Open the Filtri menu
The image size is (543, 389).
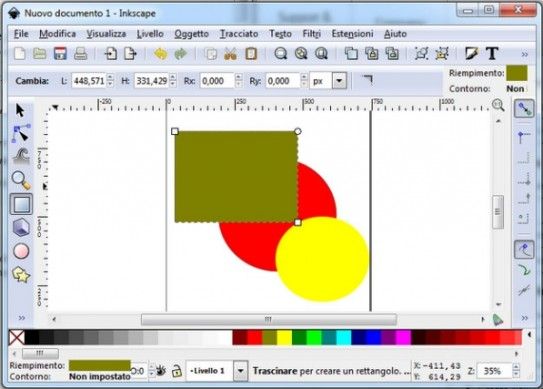312,34
